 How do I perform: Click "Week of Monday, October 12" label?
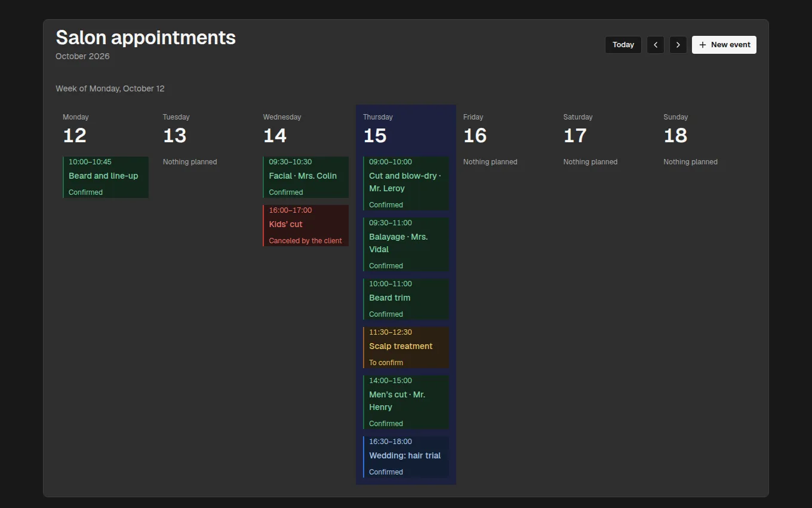tap(110, 88)
